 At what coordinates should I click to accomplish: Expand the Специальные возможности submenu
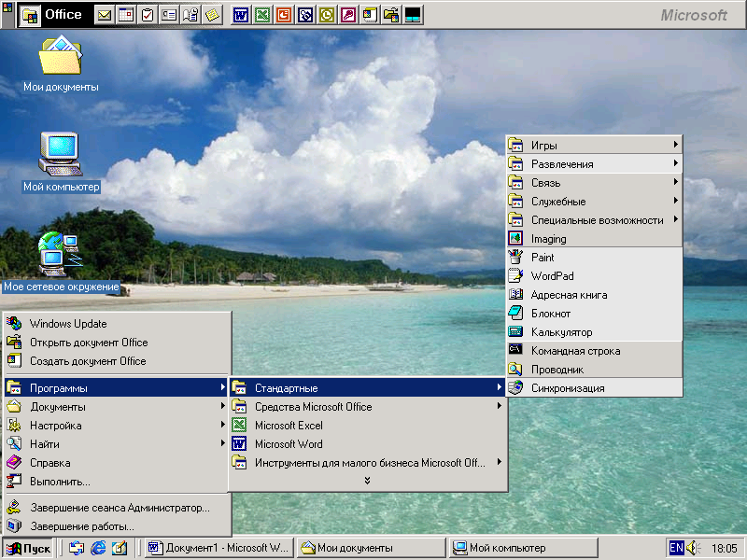tap(595, 220)
